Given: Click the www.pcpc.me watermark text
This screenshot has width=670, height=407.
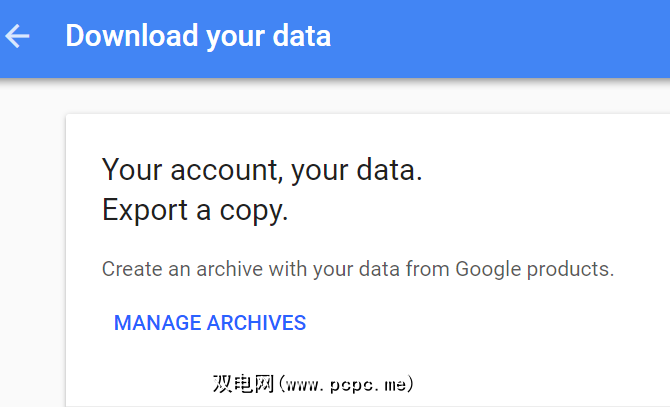Looking at the screenshot, I should [348, 383].
